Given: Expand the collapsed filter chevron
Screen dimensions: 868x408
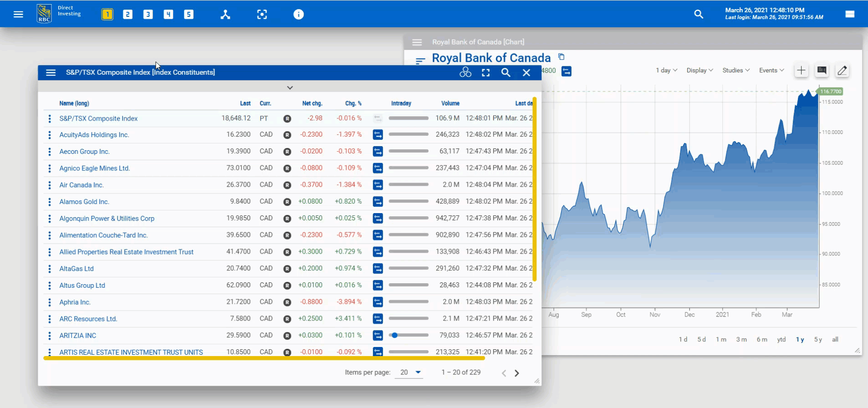Looking at the screenshot, I should tap(290, 87).
